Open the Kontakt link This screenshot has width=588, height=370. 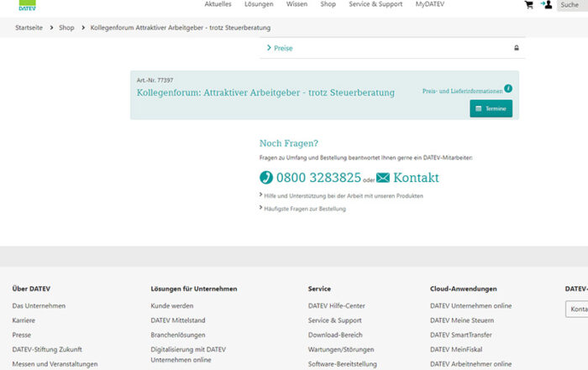416,178
